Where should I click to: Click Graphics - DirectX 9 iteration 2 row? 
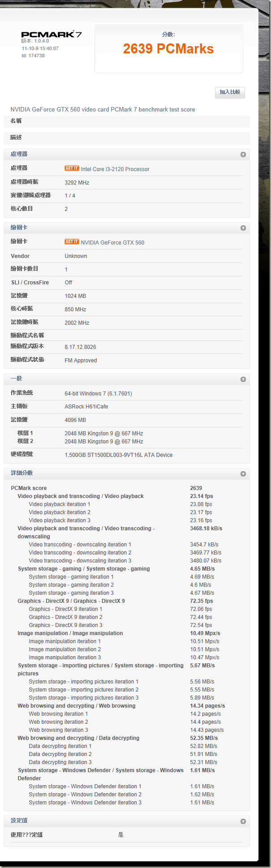tap(127, 617)
